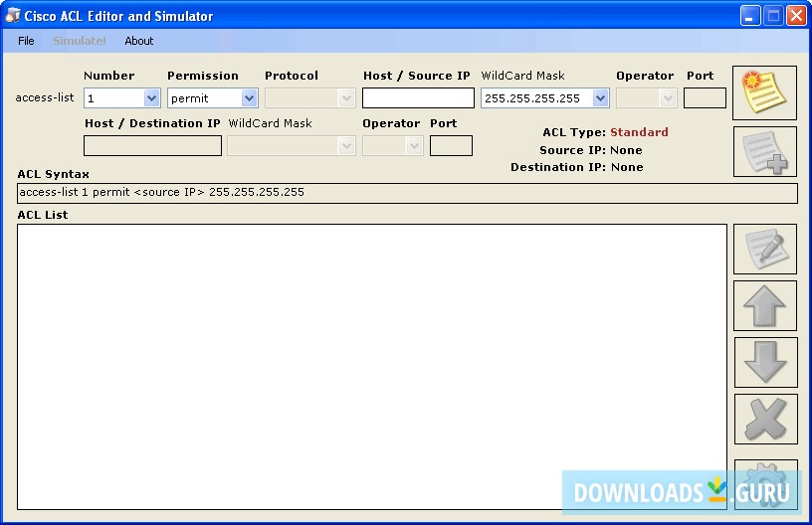Open the File menu
This screenshot has width=812, height=525.
click(26, 41)
